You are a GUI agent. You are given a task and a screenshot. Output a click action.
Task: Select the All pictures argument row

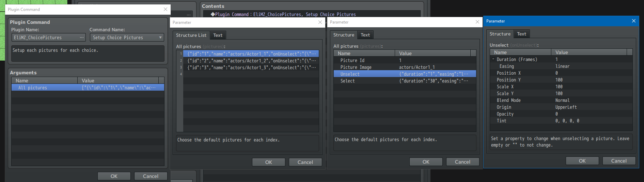[x=88, y=88]
